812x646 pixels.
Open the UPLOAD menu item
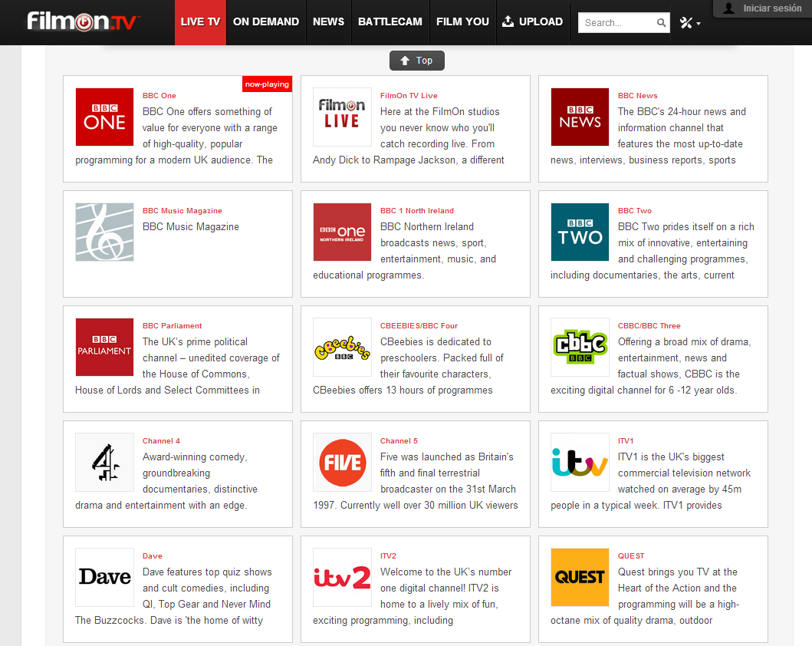click(533, 22)
